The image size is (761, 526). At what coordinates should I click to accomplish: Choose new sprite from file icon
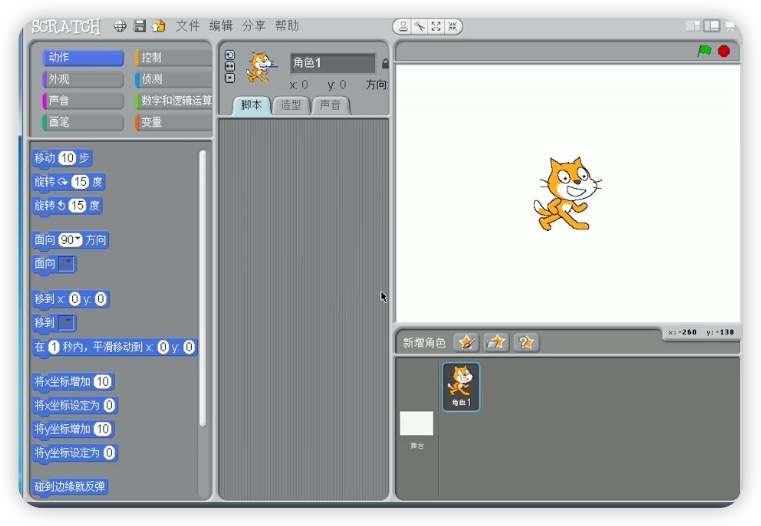pos(496,342)
